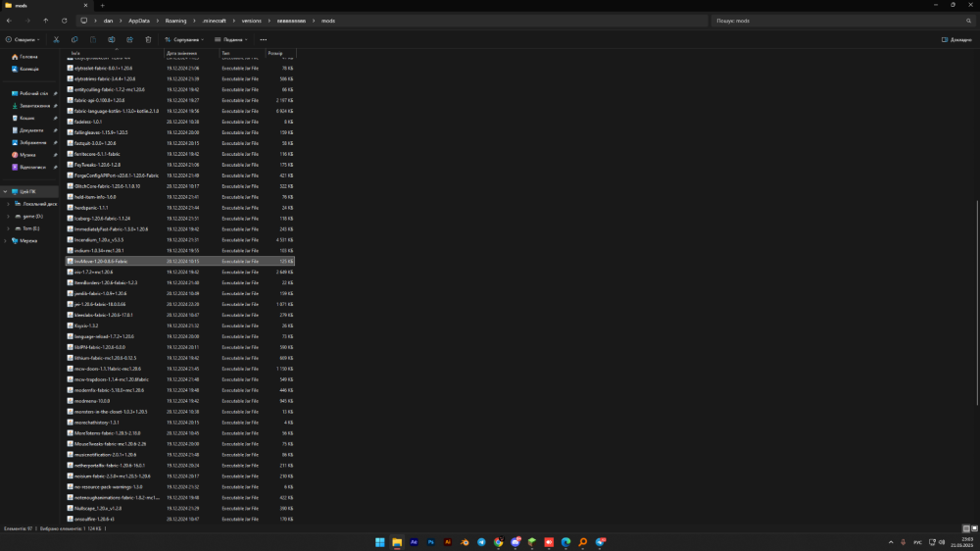Open the three-dot See more menu

pos(263,39)
